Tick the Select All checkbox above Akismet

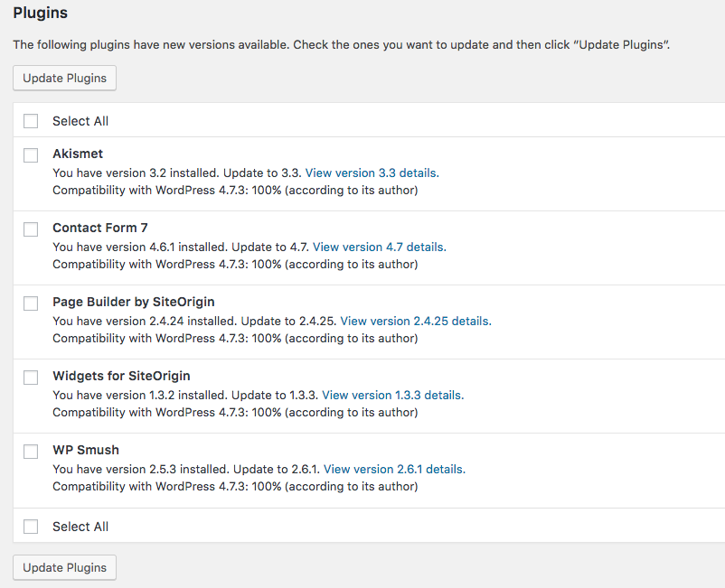(x=31, y=121)
